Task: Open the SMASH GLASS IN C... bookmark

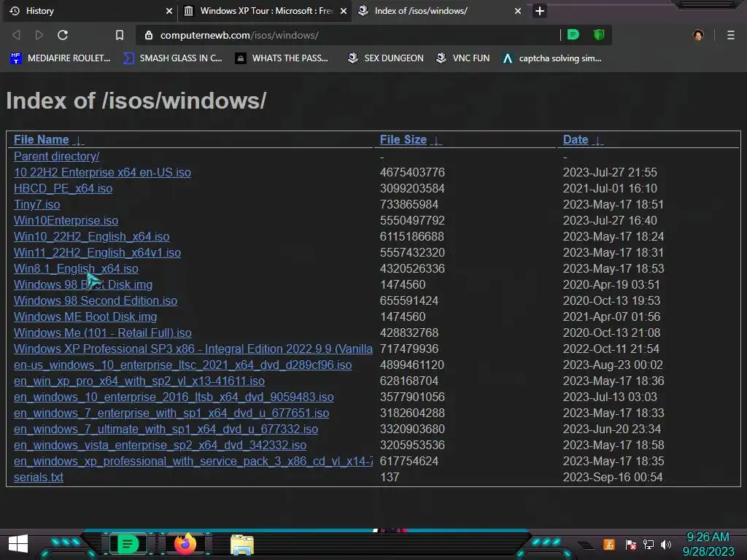Action: 172,58
